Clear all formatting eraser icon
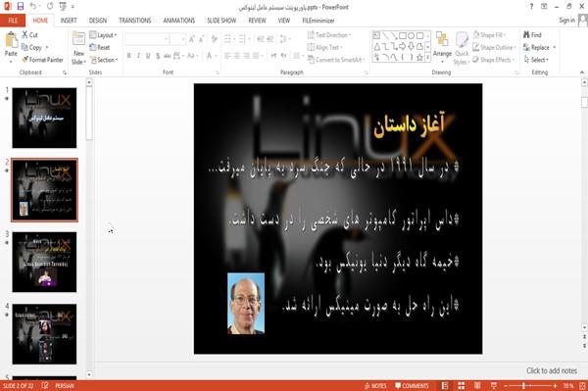The image size is (588, 391). point(214,39)
